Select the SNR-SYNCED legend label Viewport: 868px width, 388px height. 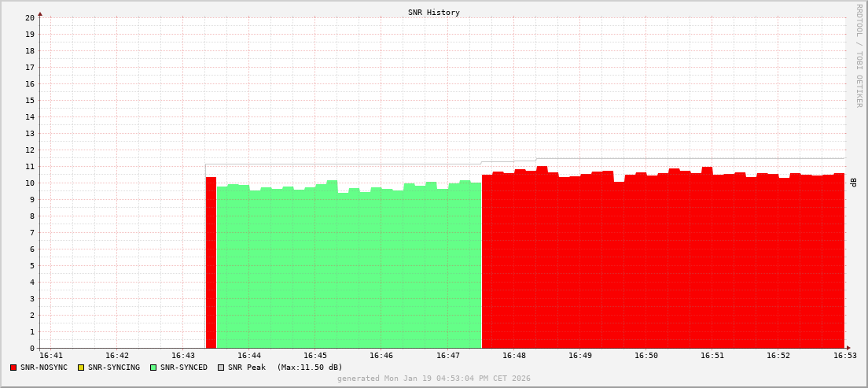coord(184,368)
